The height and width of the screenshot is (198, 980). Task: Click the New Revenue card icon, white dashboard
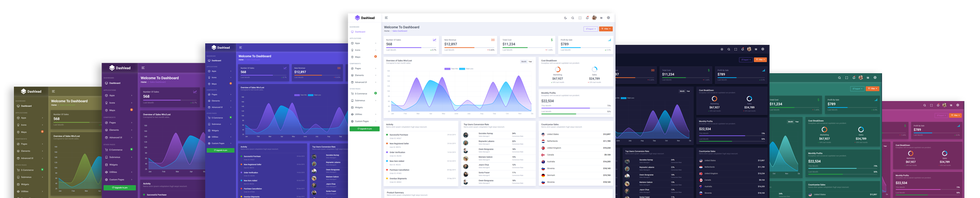point(493,40)
